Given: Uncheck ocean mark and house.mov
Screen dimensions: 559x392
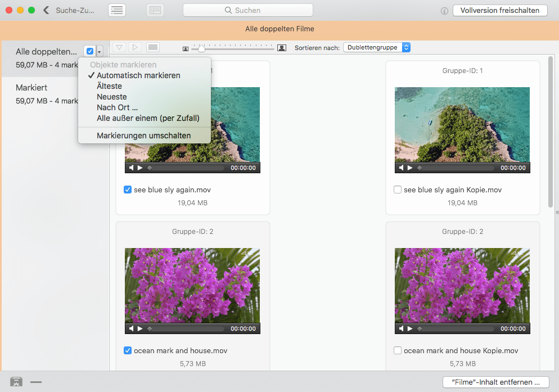Looking at the screenshot, I should pos(128,350).
